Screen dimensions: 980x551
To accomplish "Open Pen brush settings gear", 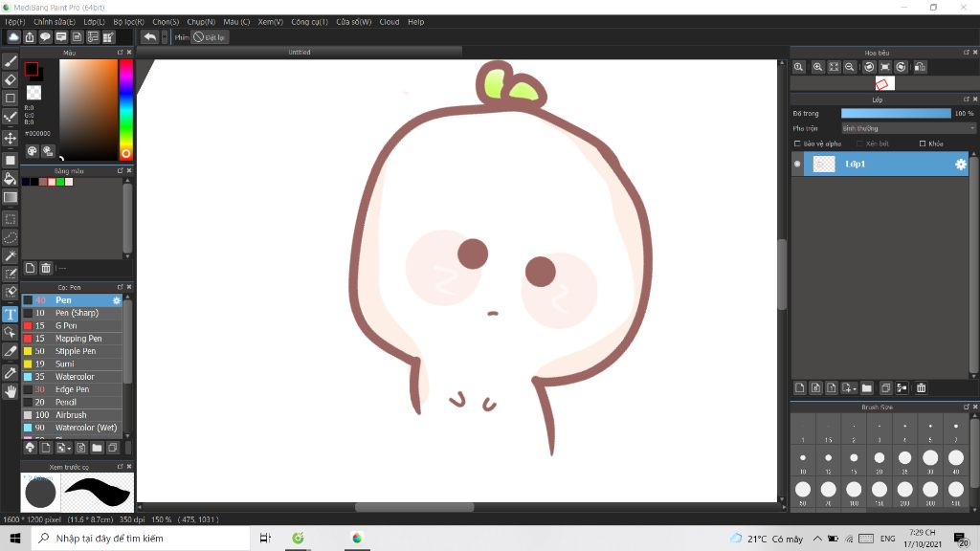I will [116, 300].
